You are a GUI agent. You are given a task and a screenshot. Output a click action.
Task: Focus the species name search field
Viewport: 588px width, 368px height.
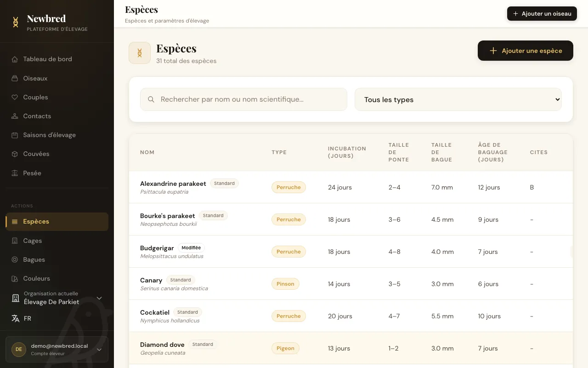point(243,99)
